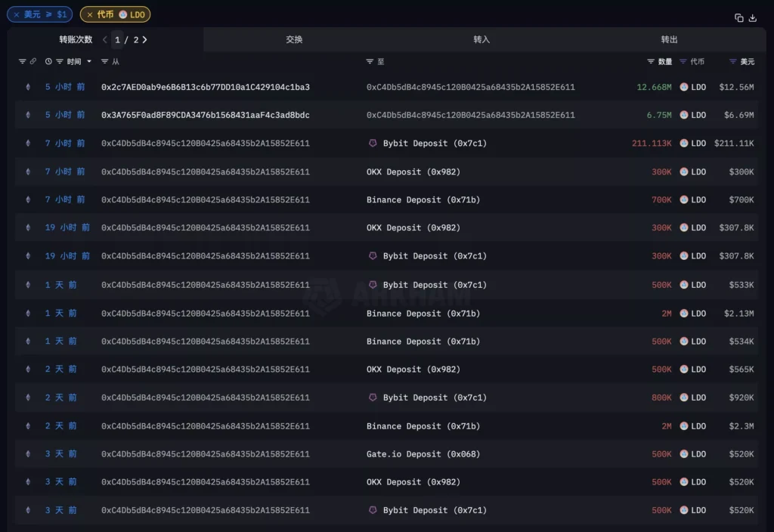This screenshot has height=532, width=774.
Task: Open the 数量 column filter
Action: coord(651,61)
